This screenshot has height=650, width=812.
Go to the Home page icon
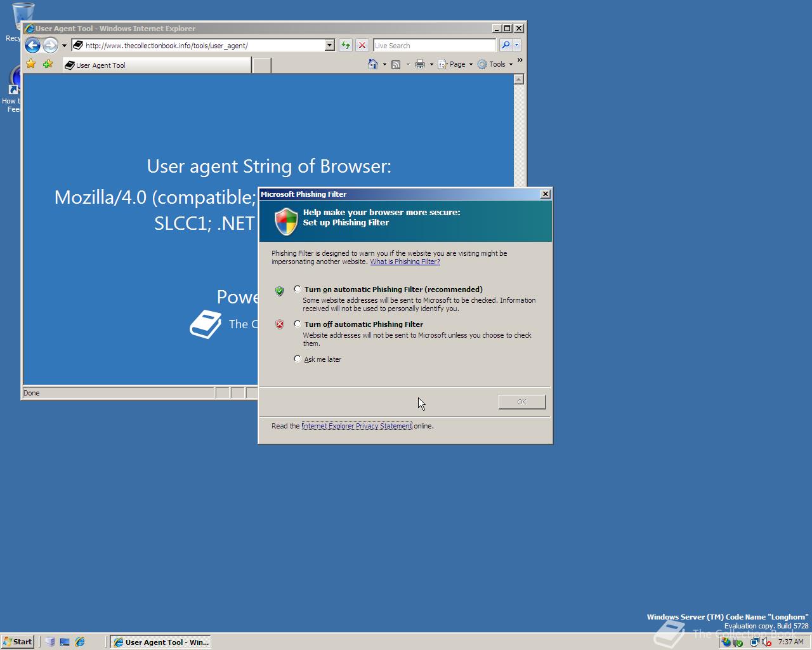[373, 64]
